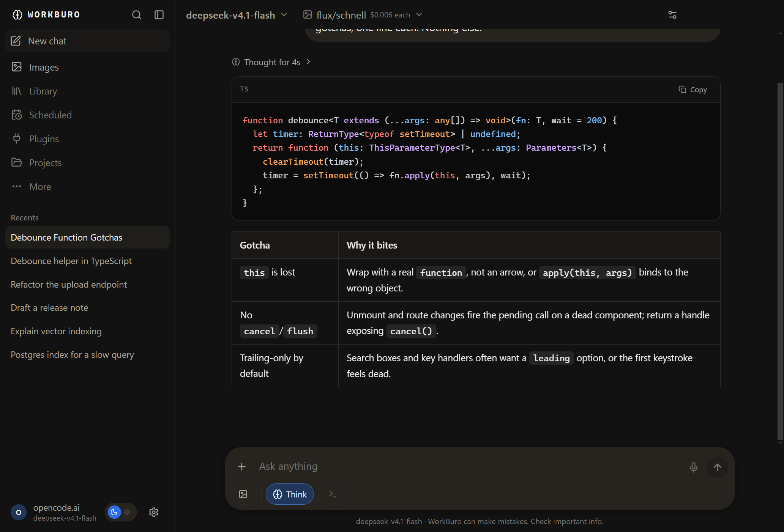784x532 pixels.
Task: Focus the Ask anything input field
Action: 471,466
